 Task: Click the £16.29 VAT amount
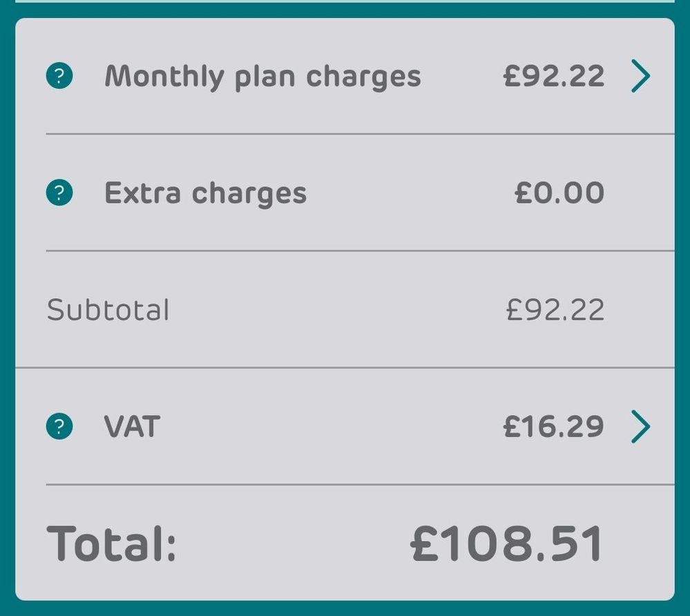click(x=554, y=426)
